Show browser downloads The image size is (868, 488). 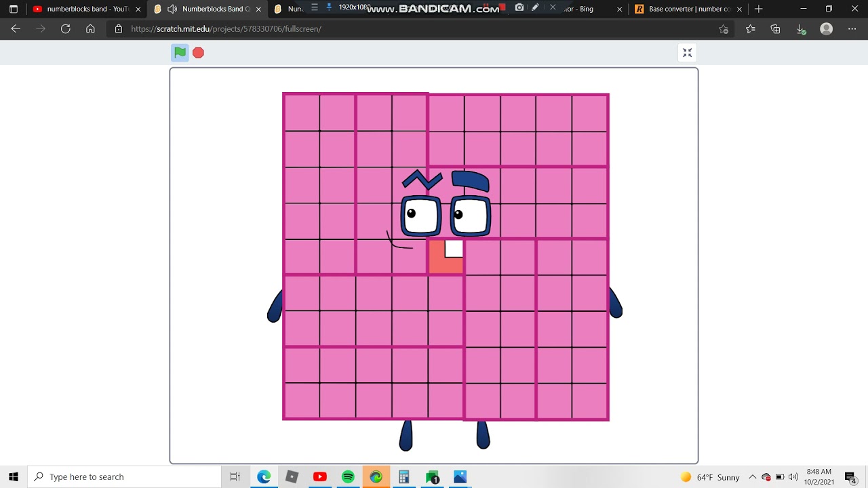801,29
